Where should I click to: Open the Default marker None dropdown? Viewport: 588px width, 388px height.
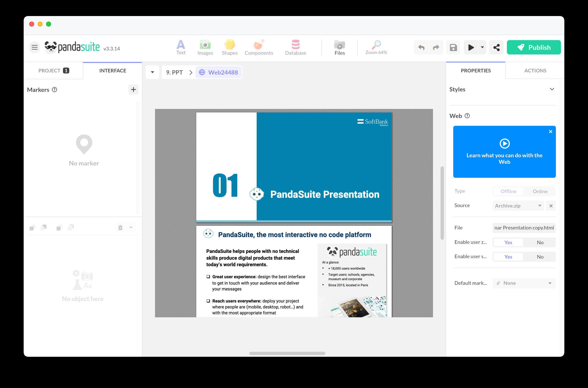[x=524, y=283]
